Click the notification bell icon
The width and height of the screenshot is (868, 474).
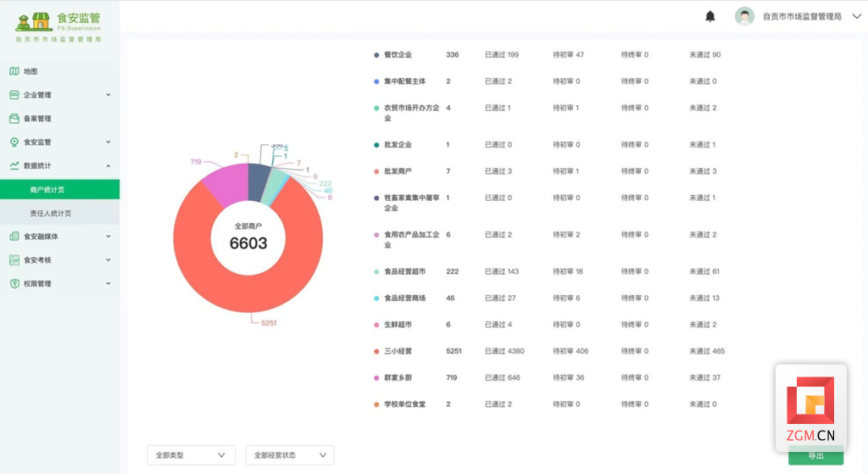710,16
